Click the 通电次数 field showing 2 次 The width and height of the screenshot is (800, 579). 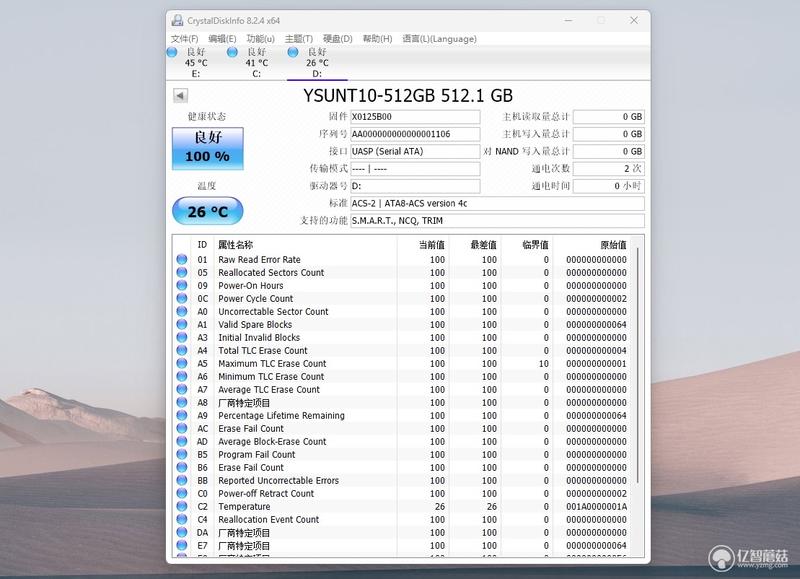[x=609, y=169]
